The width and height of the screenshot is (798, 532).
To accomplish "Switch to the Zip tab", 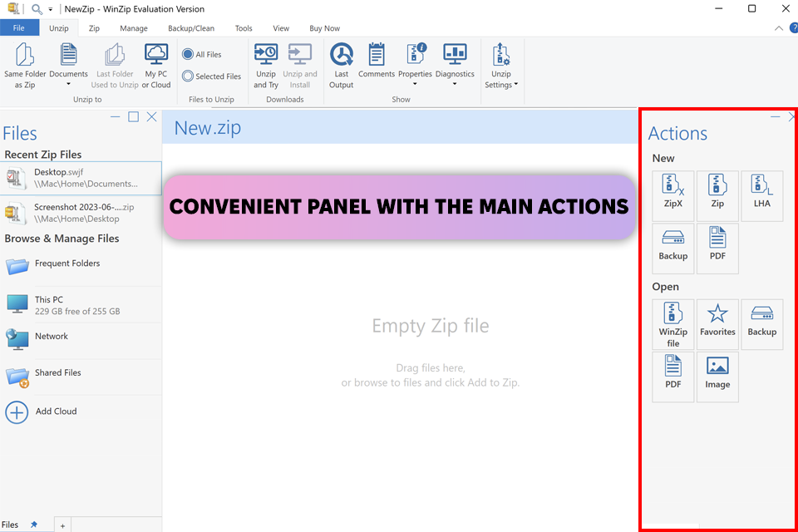I will [x=94, y=28].
